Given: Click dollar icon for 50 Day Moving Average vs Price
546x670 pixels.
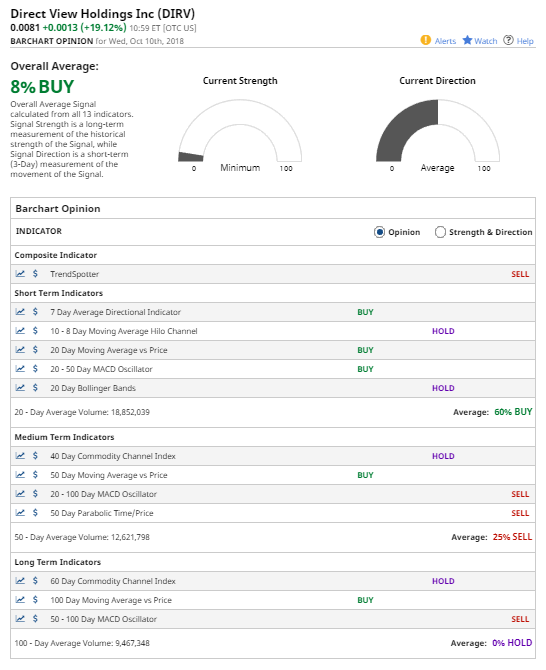Looking at the screenshot, I should pos(35,475).
